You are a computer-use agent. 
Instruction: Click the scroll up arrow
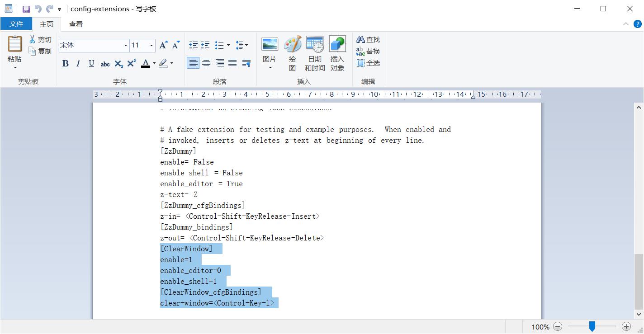[639, 108]
